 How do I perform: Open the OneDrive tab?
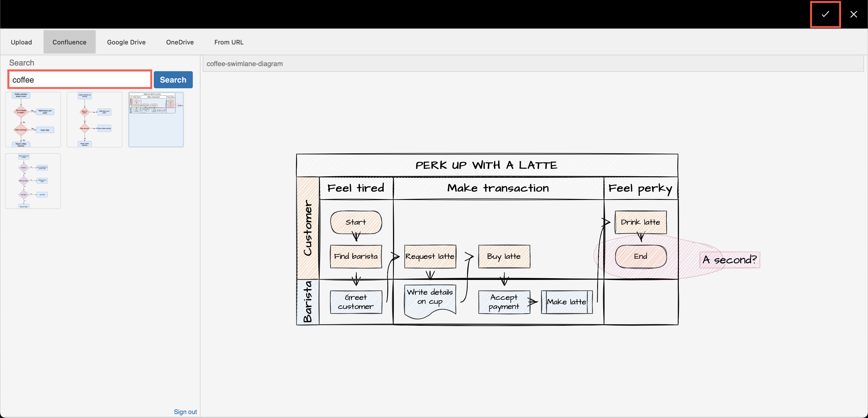180,42
